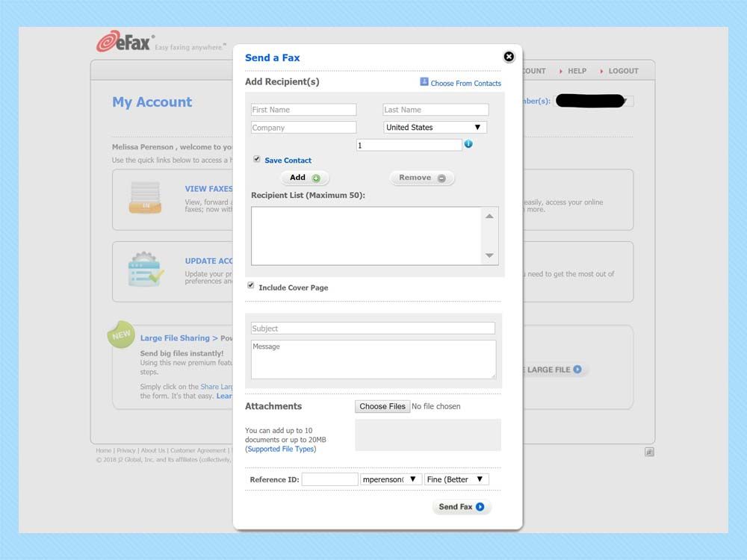Click inside the Reference ID field

(x=329, y=479)
